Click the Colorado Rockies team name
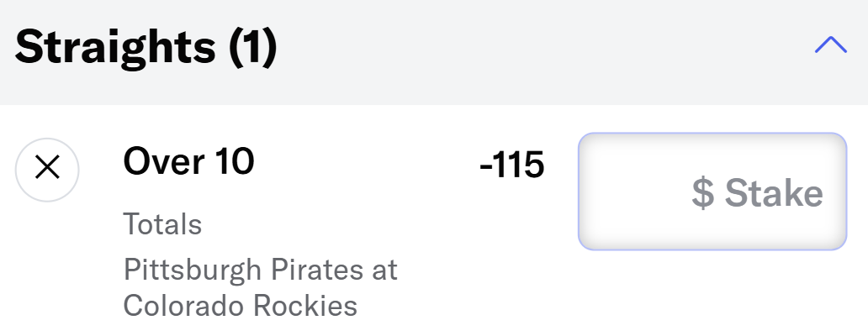The width and height of the screenshot is (868, 336). click(241, 306)
